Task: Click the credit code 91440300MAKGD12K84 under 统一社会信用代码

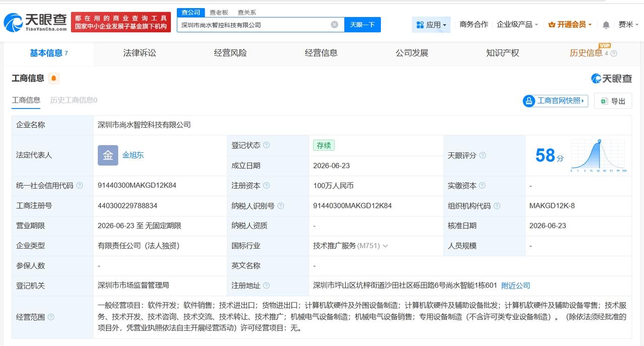Action: [x=137, y=186]
